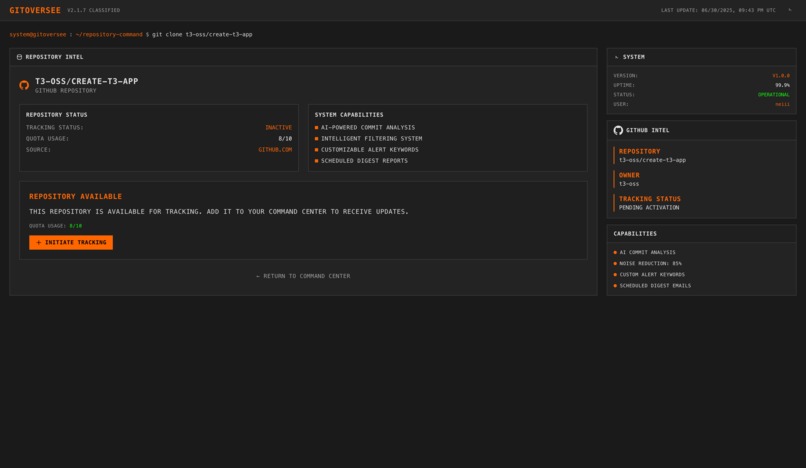This screenshot has height=468, width=806.
Task: Click the Capabilities panel heading
Action: click(x=635, y=233)
